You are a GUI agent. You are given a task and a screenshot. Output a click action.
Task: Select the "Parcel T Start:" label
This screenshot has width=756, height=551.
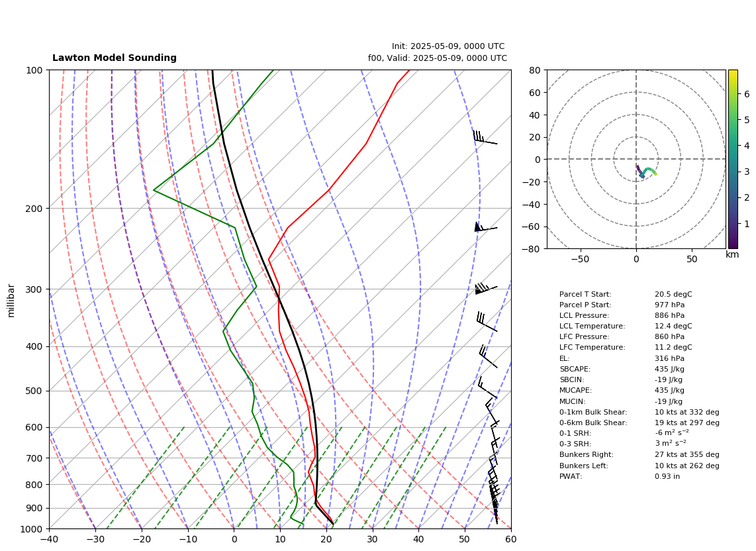point(585,294)
